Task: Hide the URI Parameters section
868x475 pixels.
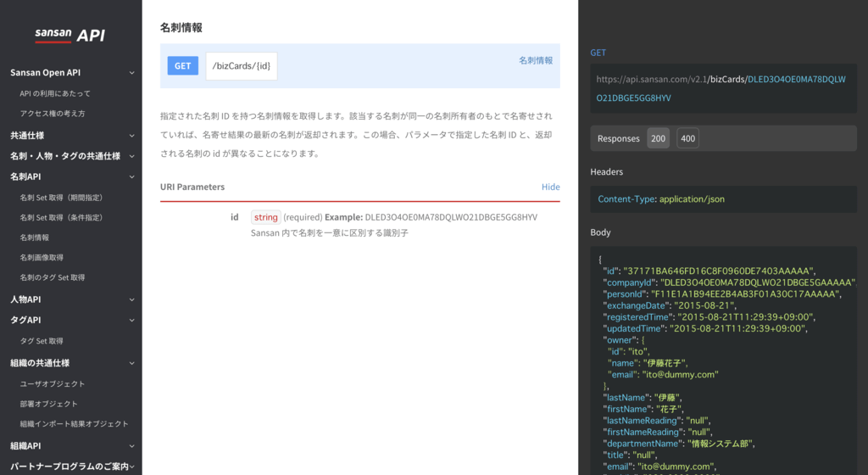Action: [x=550, y=187]
